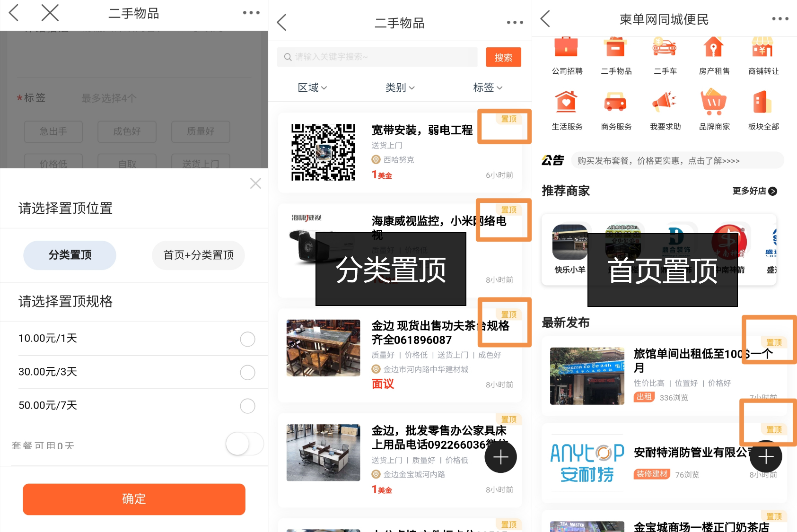Close page with X icon in header
The height and width of the screenshot is (532, 797).
pos(50,13)
